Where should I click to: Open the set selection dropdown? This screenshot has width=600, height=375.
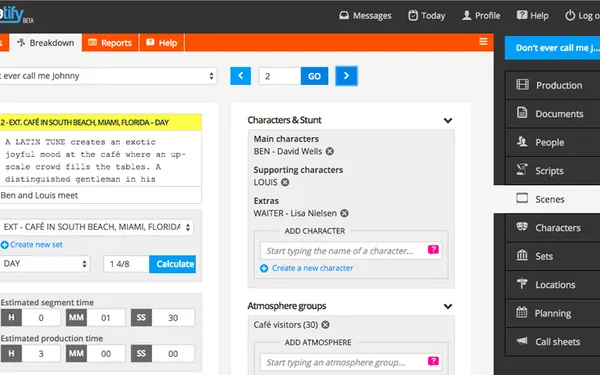96,227
